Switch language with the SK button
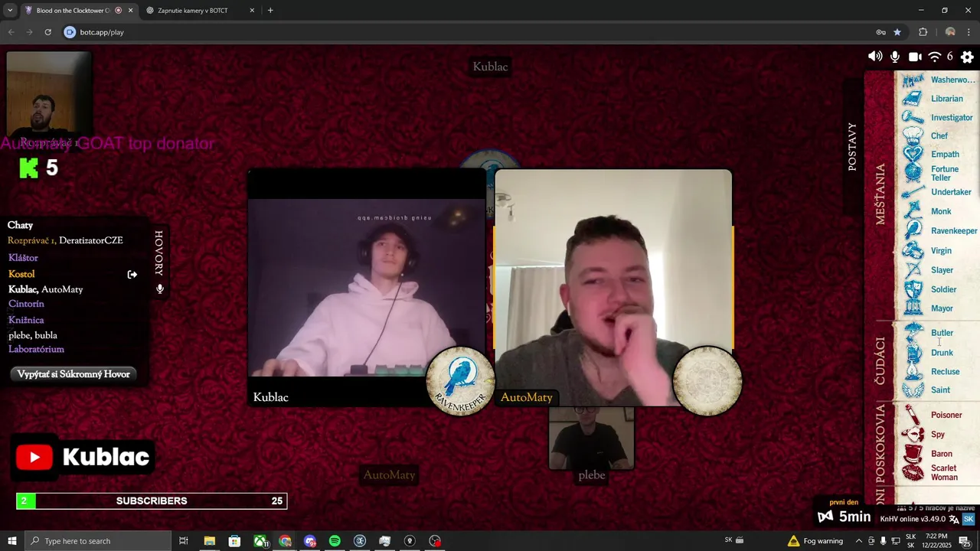 [x=969, y=519]
